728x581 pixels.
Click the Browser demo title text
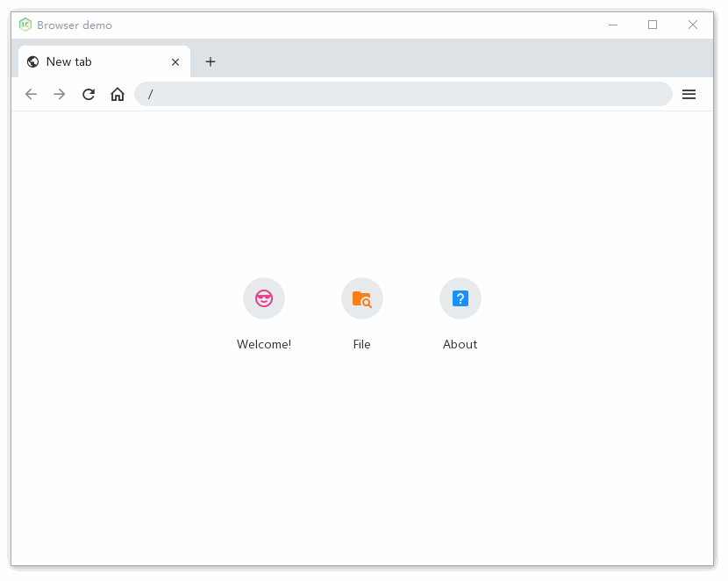pyautogui.click(x=73, y=25)
